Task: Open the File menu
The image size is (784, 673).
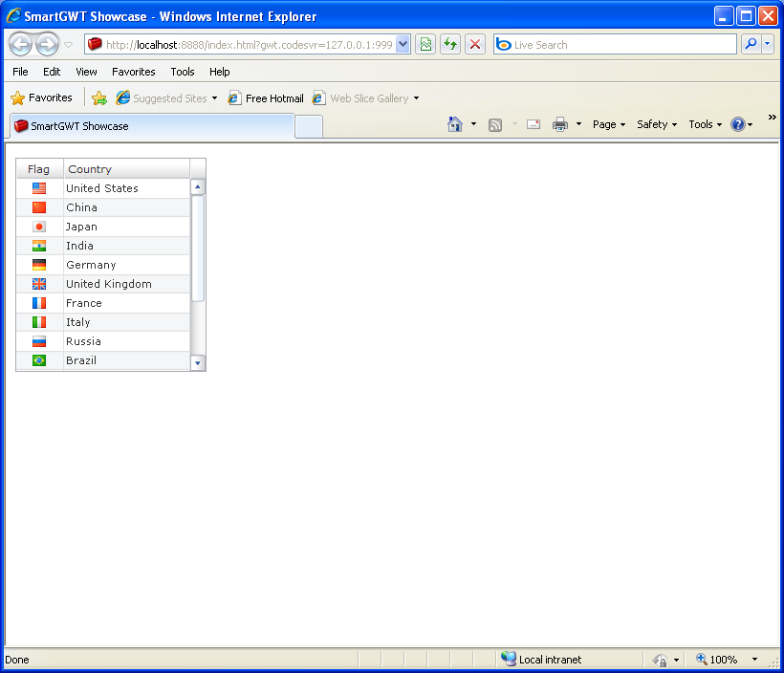Action: point(20,72)
